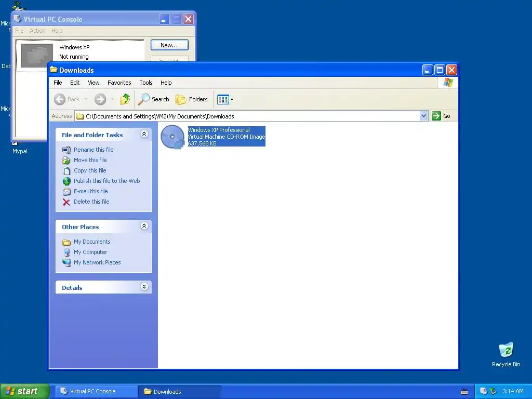This screenshot has height=399, width=532.
Task: Click New button in Virtual PC Console
Action: click(x=169, y=45)
